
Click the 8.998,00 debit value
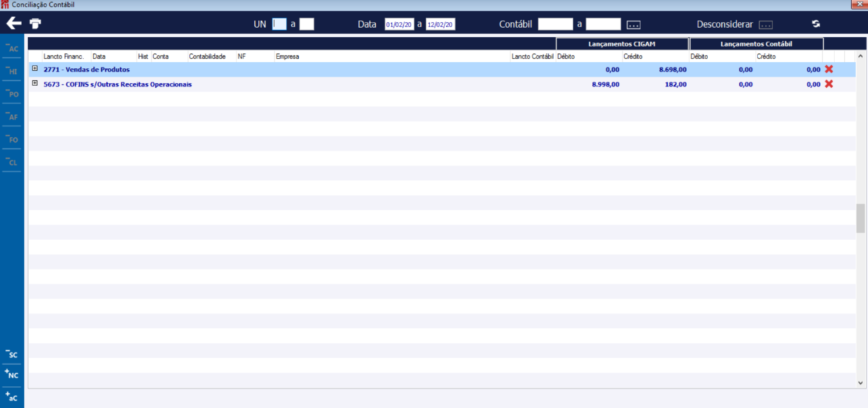click(x=605, y=84)
